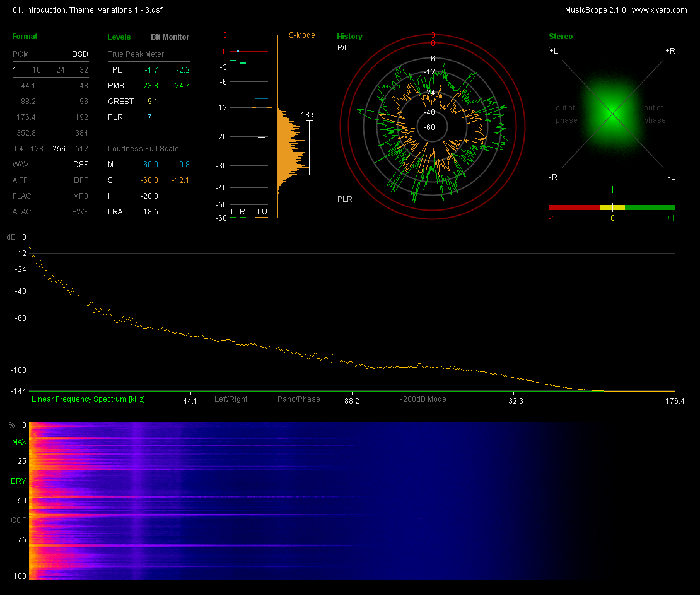Click the stereo correlation meter bar

coord(612,207)
